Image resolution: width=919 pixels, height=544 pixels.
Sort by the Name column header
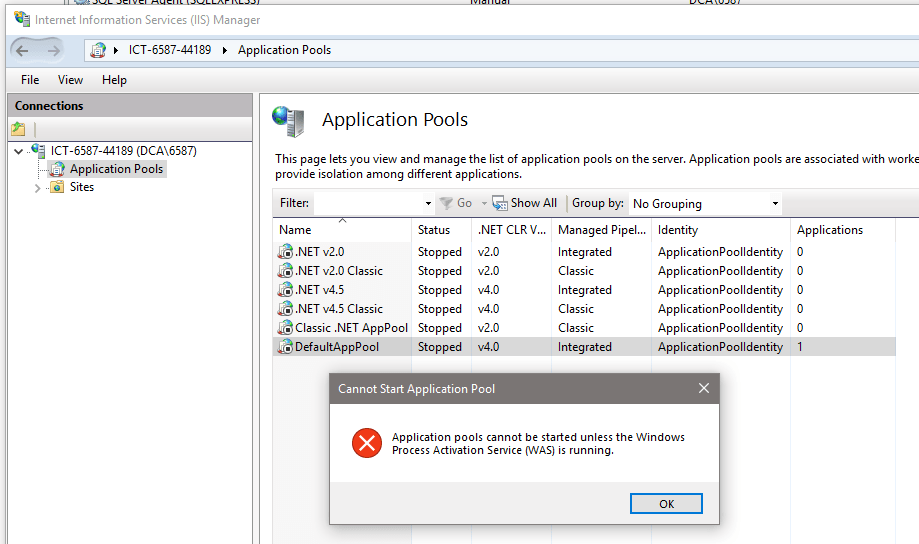tap(342, 230)
